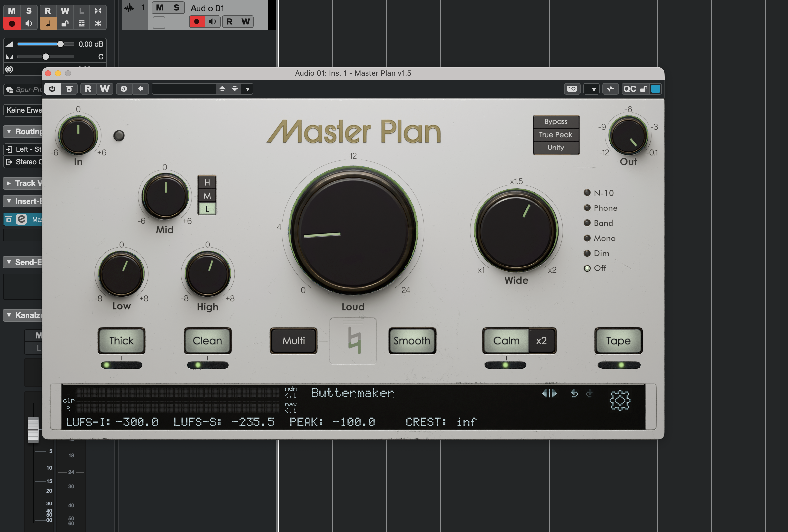The width and height of the screenshot is (788, 532).
Task: Click the Unity gain button
Action: click(x=556, y=148)
